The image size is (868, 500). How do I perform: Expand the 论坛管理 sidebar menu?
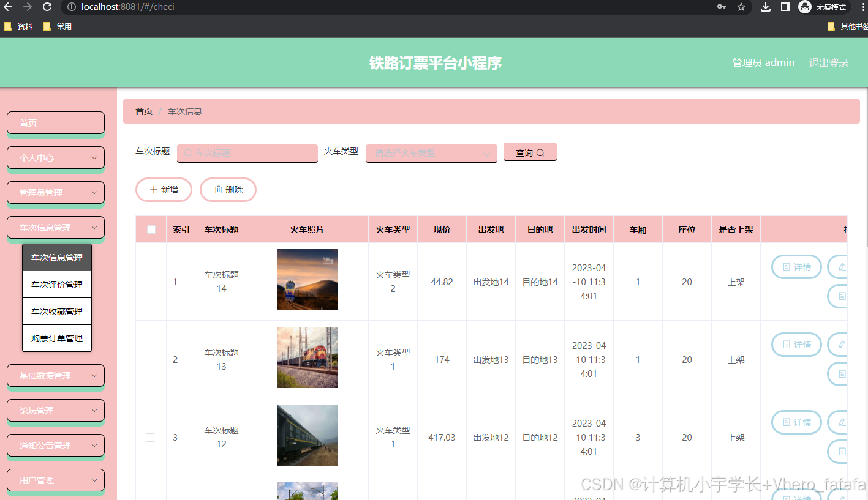[56, 411]
